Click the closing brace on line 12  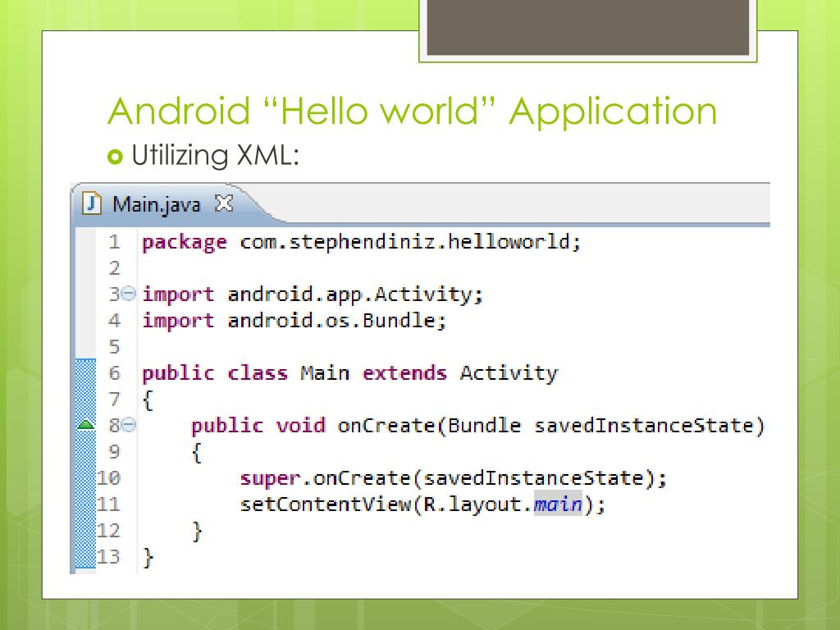(197, 532)
